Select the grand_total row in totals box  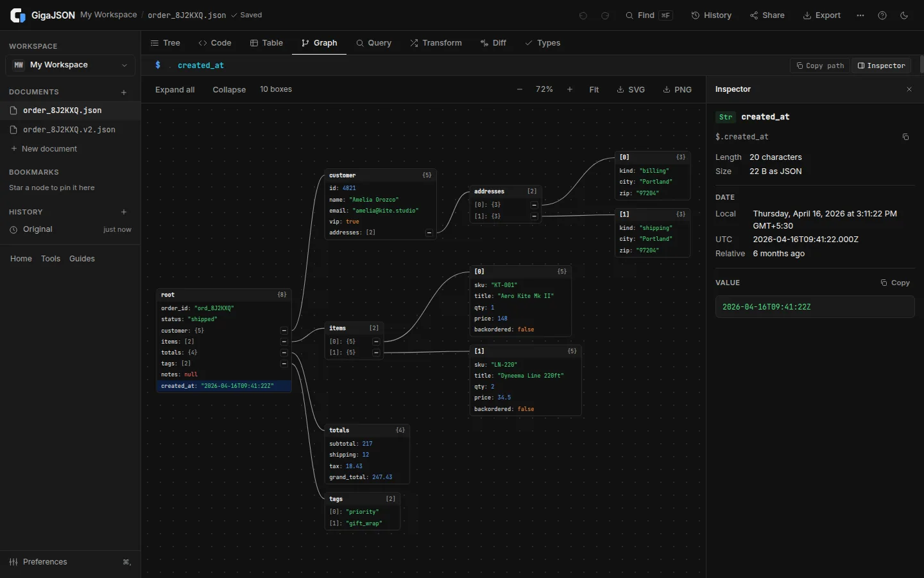(x=367, y=477)
